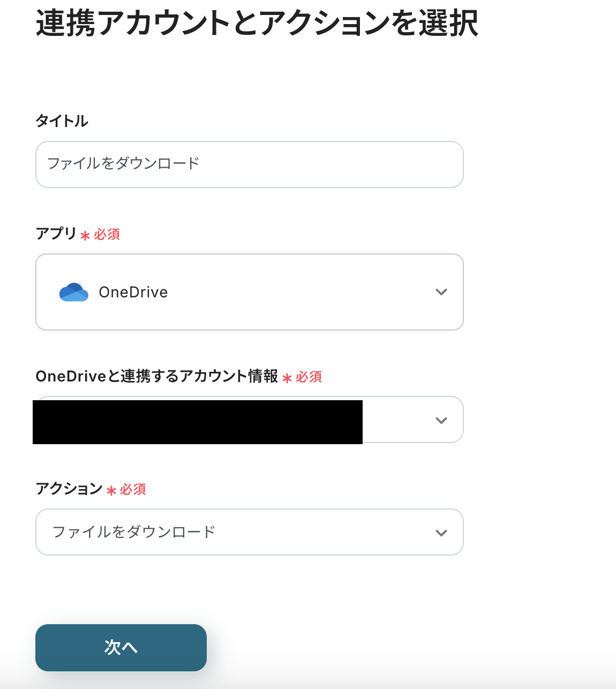The height and width of the screenshot is (689, 616).
Task: Click the OneDriveと連携するアカウント情報 label
Action: 156,376
